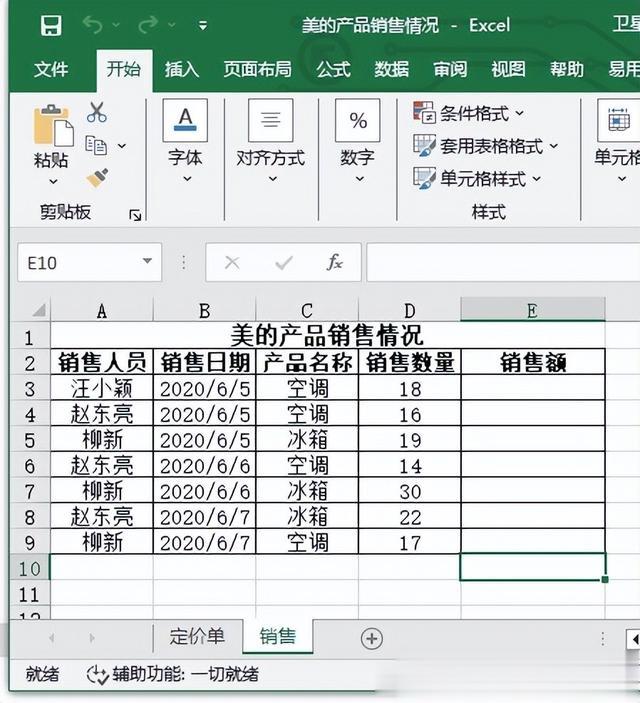Click previous sheet navigation arrow
Screen dimensions: 640x703
(x=52, y=638)
